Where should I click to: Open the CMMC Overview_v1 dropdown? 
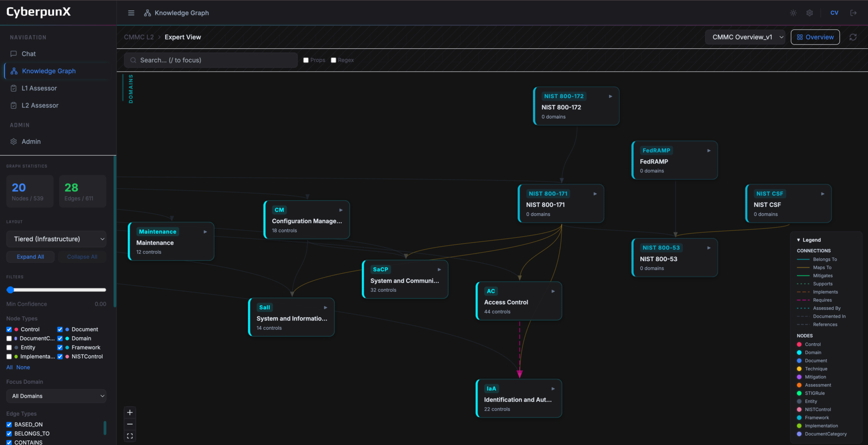click(x=745, y=37)
